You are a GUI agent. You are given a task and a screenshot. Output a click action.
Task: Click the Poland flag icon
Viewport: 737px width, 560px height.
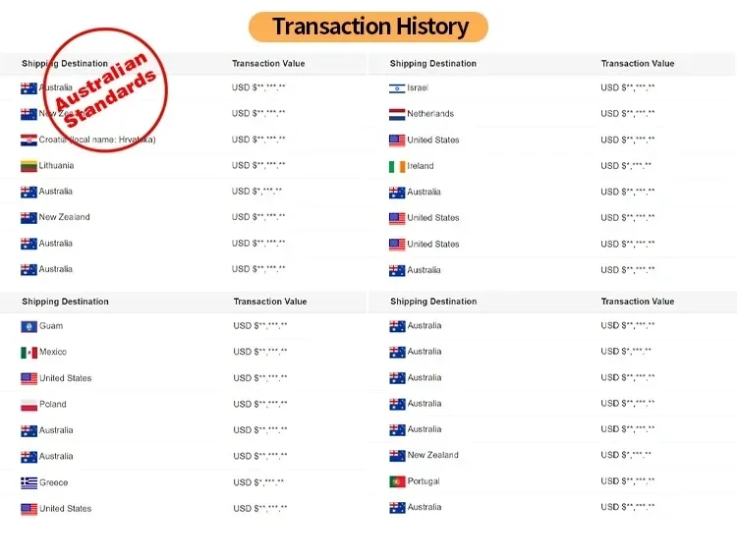[28, 404]
